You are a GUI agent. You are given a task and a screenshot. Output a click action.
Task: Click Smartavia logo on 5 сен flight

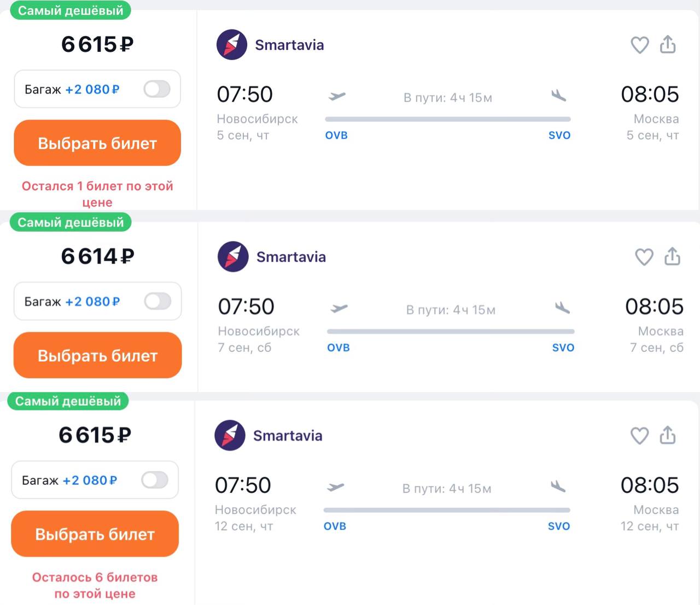[x=232, y=45]
